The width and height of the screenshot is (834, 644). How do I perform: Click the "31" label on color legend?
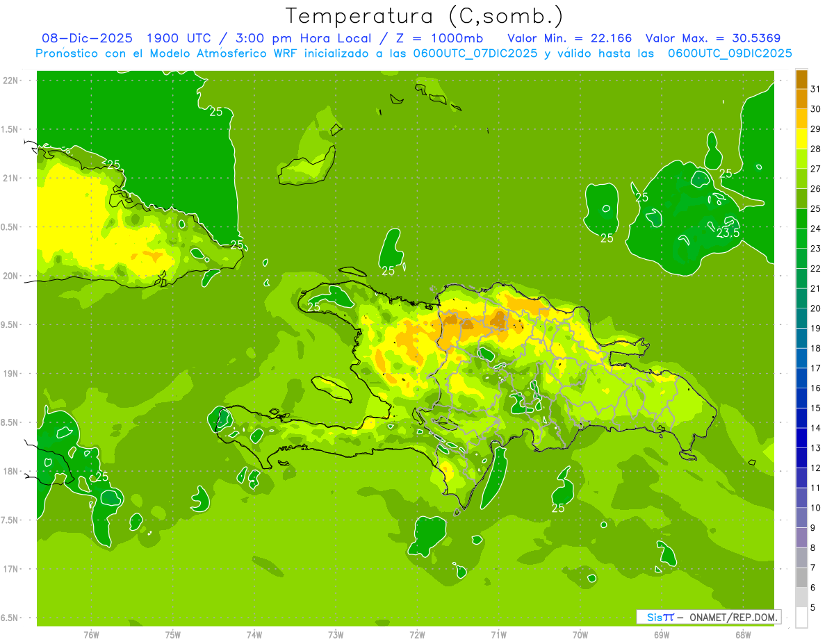coord(816,89)
